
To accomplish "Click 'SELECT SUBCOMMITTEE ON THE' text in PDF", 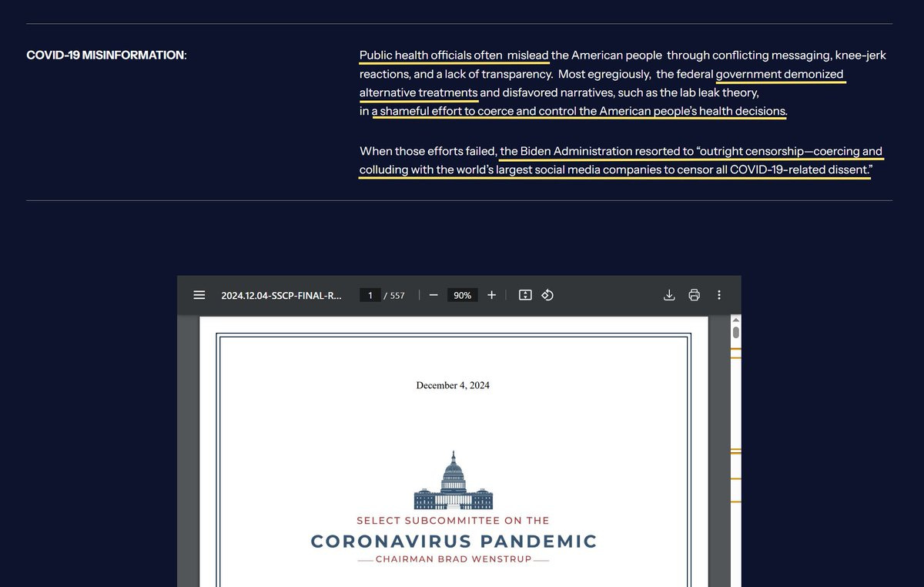I will tap(453, 521).
